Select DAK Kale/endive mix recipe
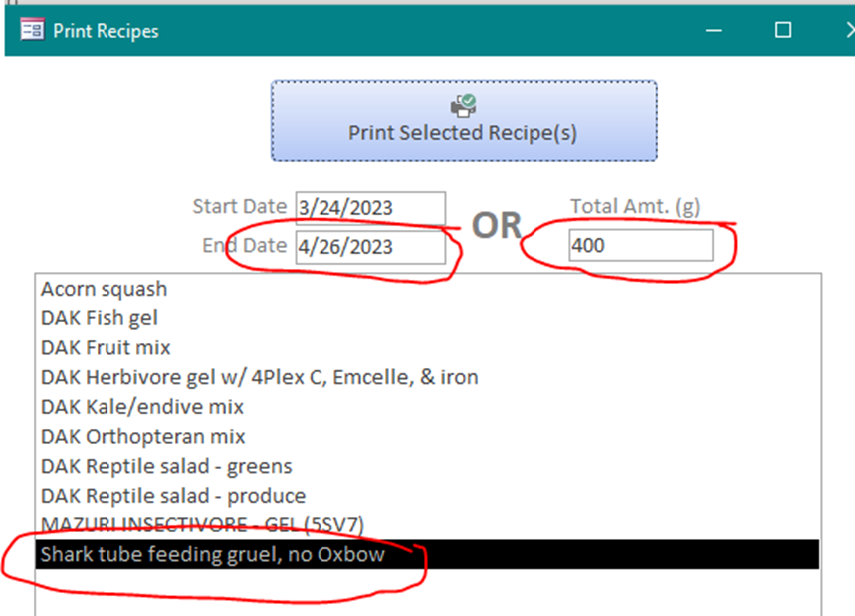Image resolution: width=855 pixels, height=616 pixels. 428,407
